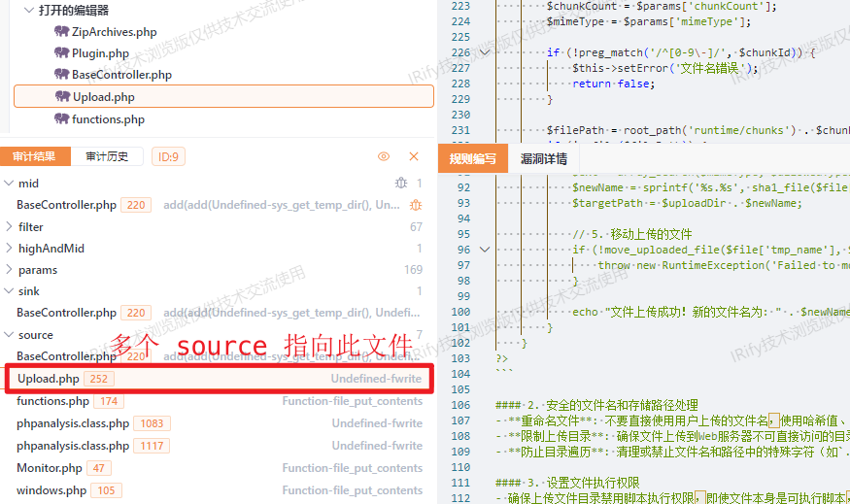Viewport: 850px width, 504px height.
Task: Expand the highAndMid result group
Action: coord(9,249)
